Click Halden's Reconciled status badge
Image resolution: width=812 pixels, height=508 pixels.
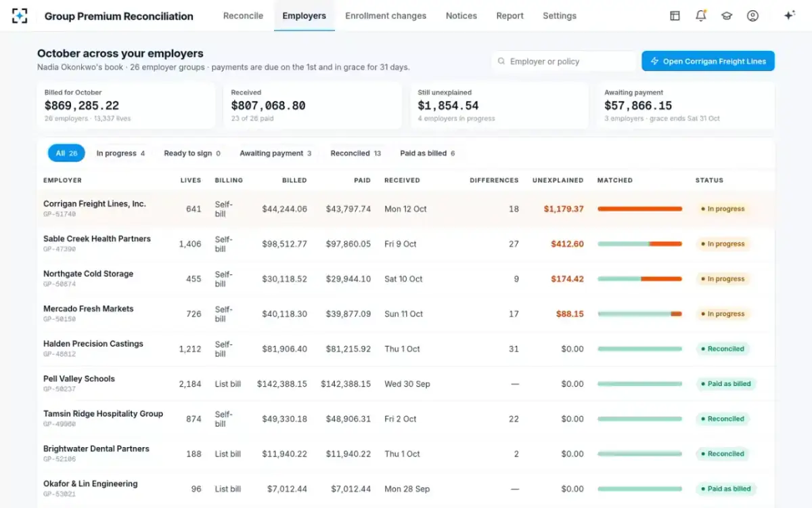click(x=723, y=349)
